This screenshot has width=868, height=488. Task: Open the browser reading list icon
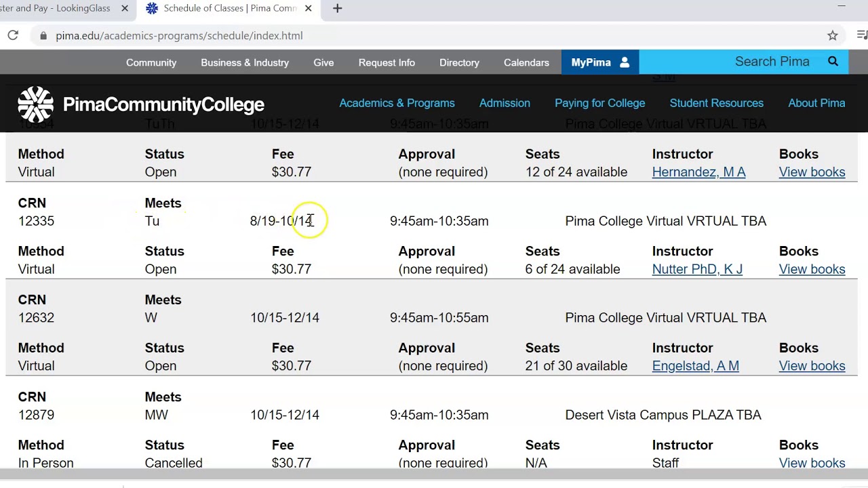862,35
